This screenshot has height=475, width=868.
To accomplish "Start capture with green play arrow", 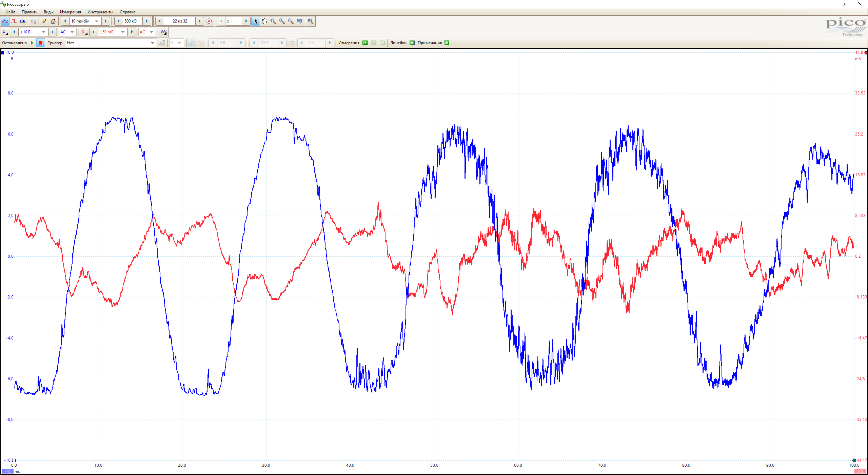I will [x=32, y=43].
